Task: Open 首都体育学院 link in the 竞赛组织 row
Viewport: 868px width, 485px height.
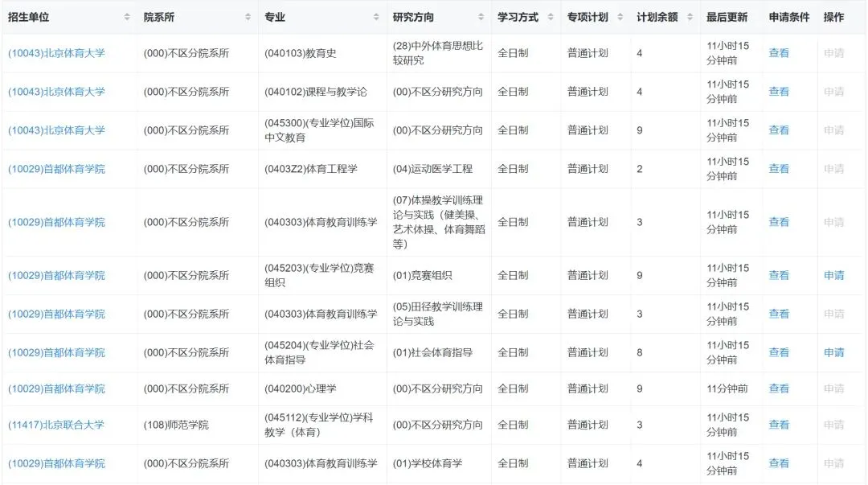Action: tap(56, 275)
